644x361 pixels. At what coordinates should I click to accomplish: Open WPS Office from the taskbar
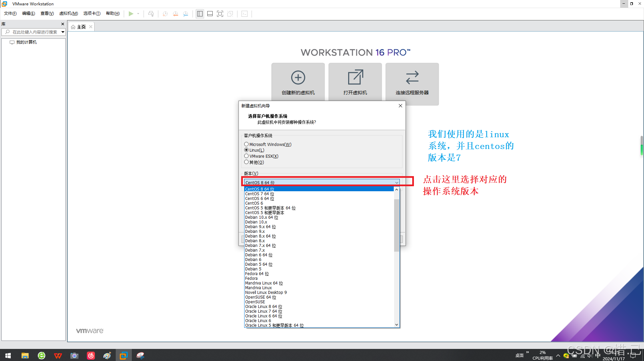pyautogui.click(x=58, y=355)
